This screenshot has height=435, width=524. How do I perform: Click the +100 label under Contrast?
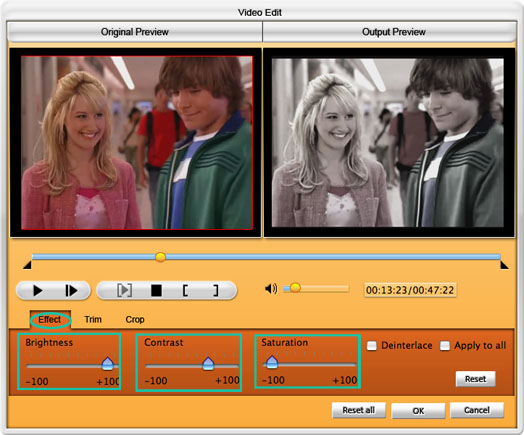coord(228,380)
